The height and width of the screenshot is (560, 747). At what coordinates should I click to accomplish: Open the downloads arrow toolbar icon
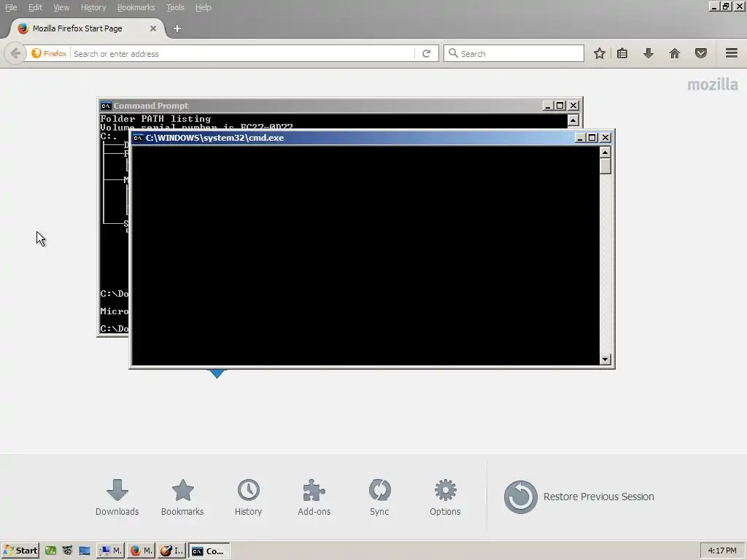point(648,53)
